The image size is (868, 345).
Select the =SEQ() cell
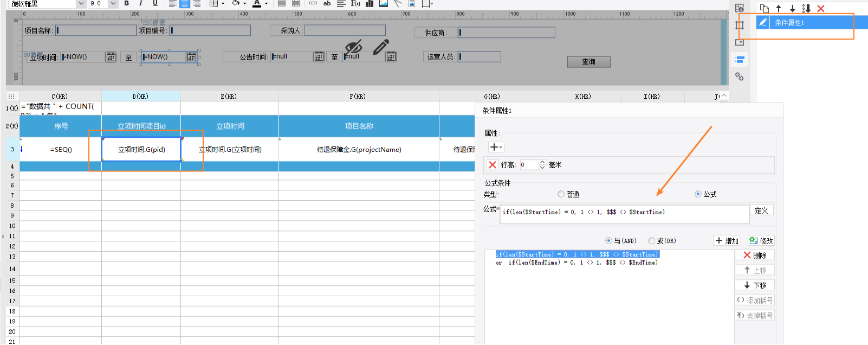(61, 149)
